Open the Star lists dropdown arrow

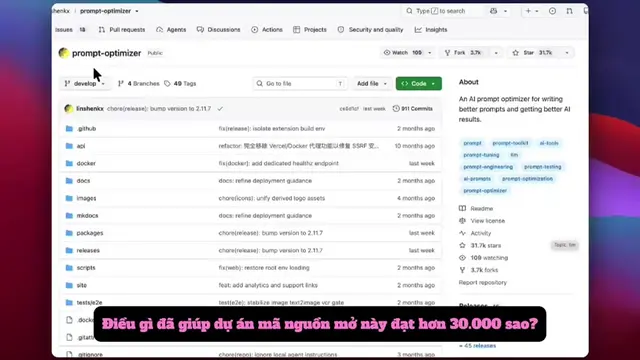(x=567, y=53)
